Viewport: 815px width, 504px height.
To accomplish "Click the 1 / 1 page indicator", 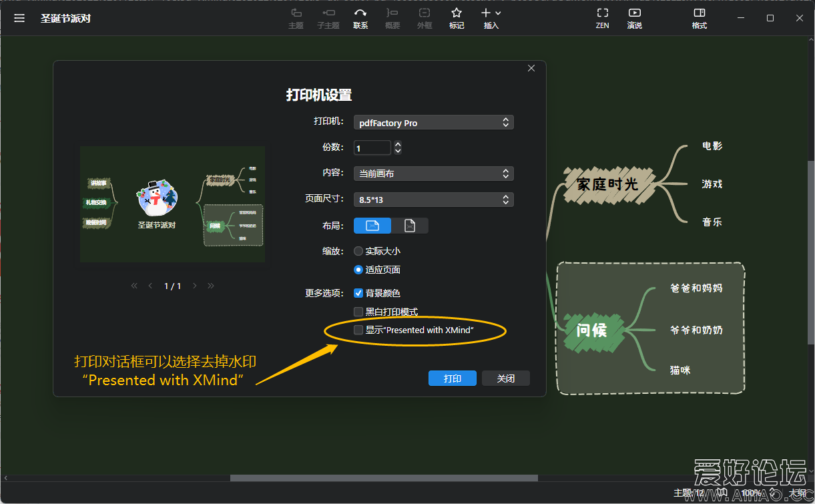I will (x=173, y=286).
